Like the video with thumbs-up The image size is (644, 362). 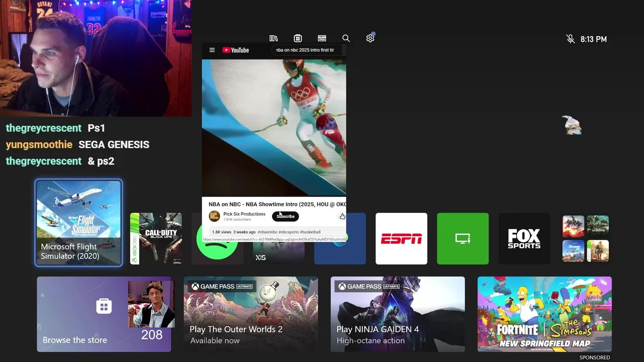pyautogui.click(x=342, y=216)
